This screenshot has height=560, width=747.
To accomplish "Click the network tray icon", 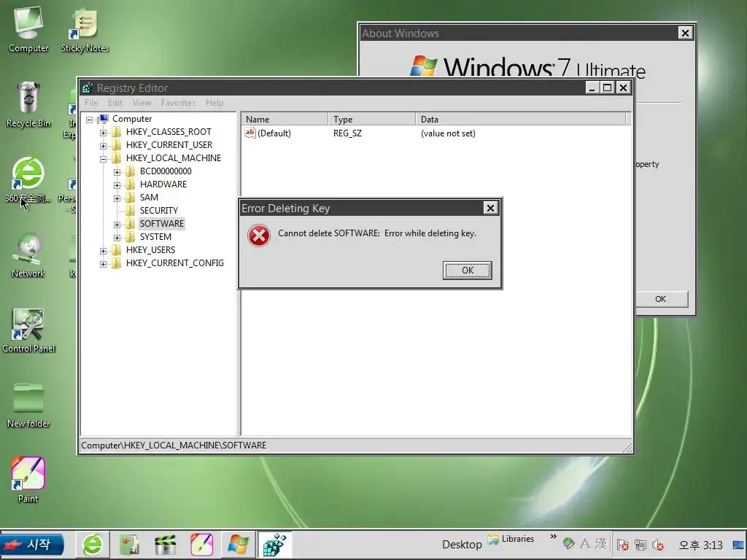I will tap(640, 545).
